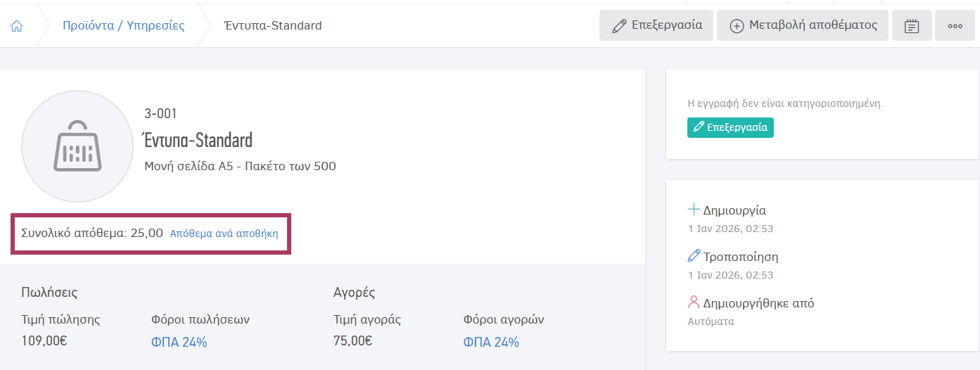The width and height of the screenshot is (980, 370).
Task: Click the user icon beside Δημιουργήθηκε από
Action: (x=694, y=303)
